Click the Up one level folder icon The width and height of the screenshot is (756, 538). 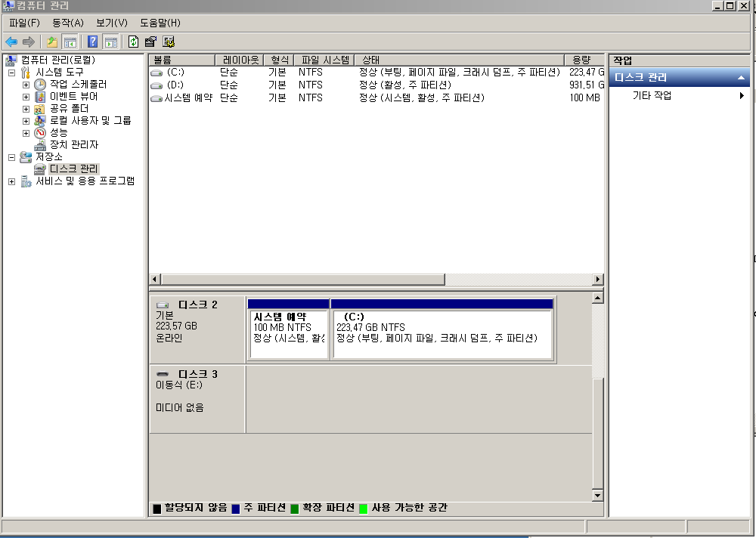51,42
